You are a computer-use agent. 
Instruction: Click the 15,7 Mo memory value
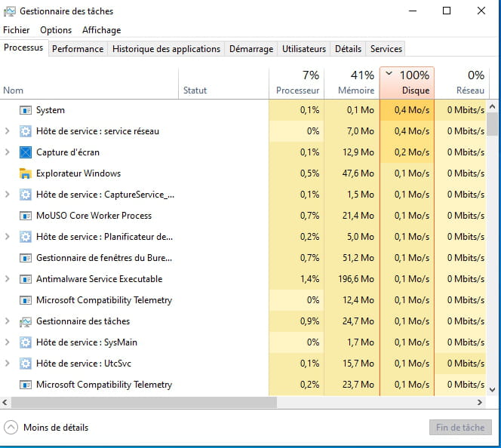tap(358, 363)
